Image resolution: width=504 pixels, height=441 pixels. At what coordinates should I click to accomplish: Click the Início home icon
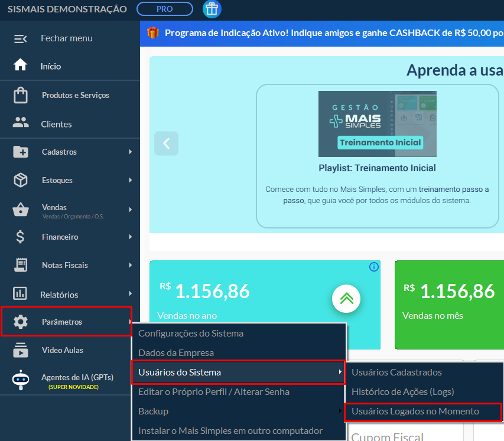pyautogui.click(x=21, y=66)
